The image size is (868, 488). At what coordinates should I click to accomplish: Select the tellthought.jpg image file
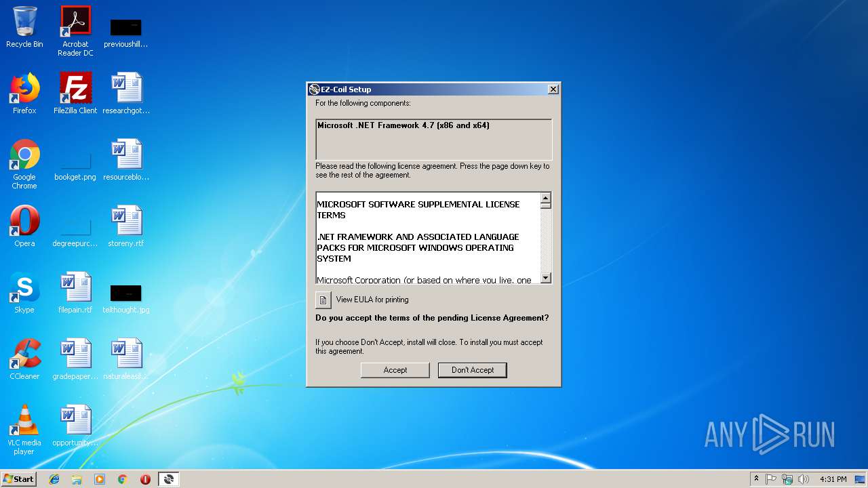[x=126, y=300]
